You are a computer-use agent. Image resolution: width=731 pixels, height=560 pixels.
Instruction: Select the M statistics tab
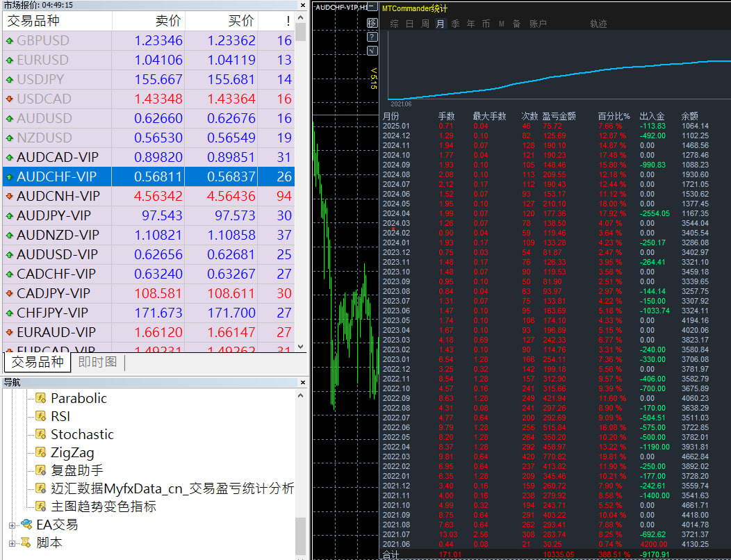click(x=501, y=24)
